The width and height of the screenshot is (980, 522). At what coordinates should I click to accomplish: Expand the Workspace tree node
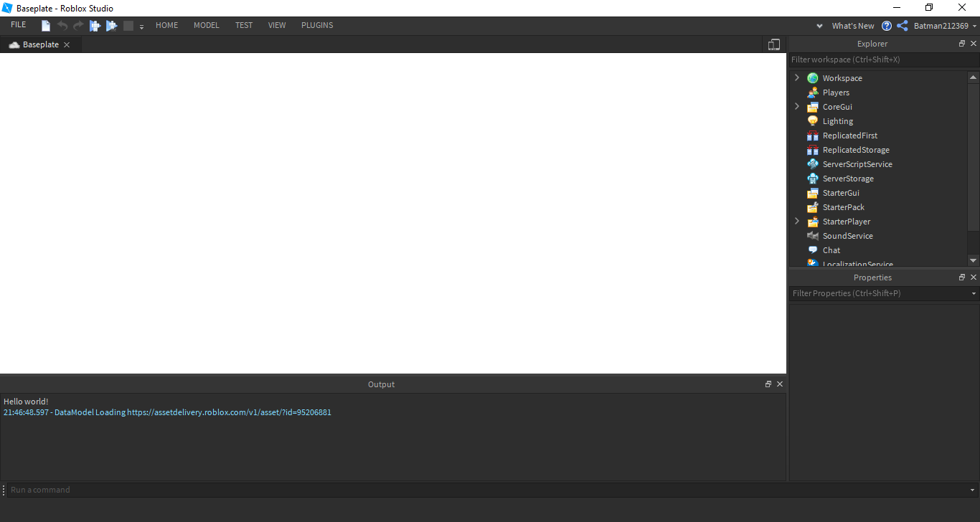click(x=796, y=77)
